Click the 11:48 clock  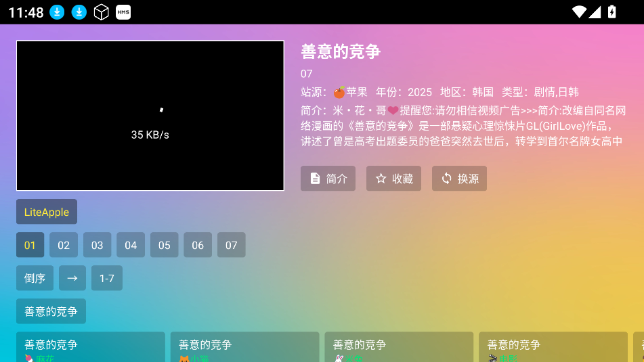click(26, 13)
